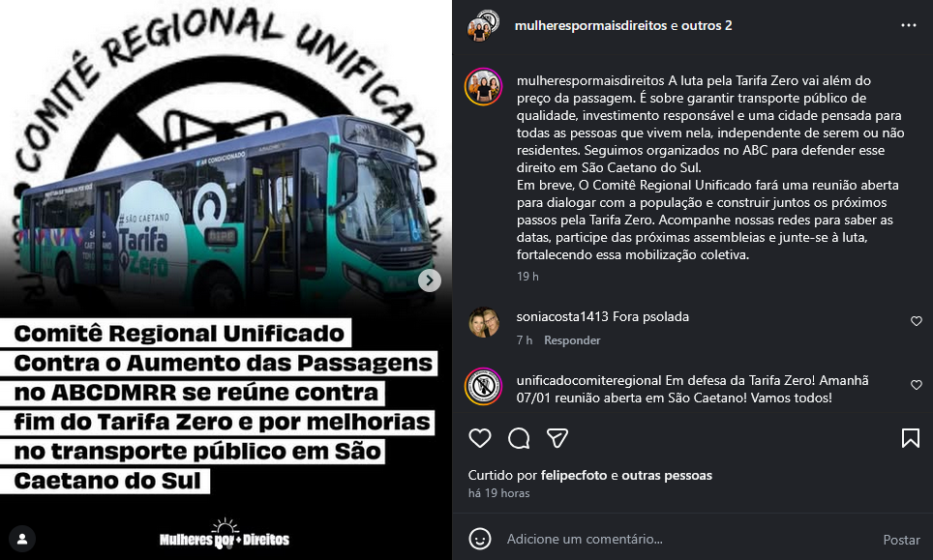The height and width of the screenshot is (560, 933).
Task: Open mulheresporrmaisdireitos story avatar in caption
Action: pyautogui.click(x=484, y=87)
